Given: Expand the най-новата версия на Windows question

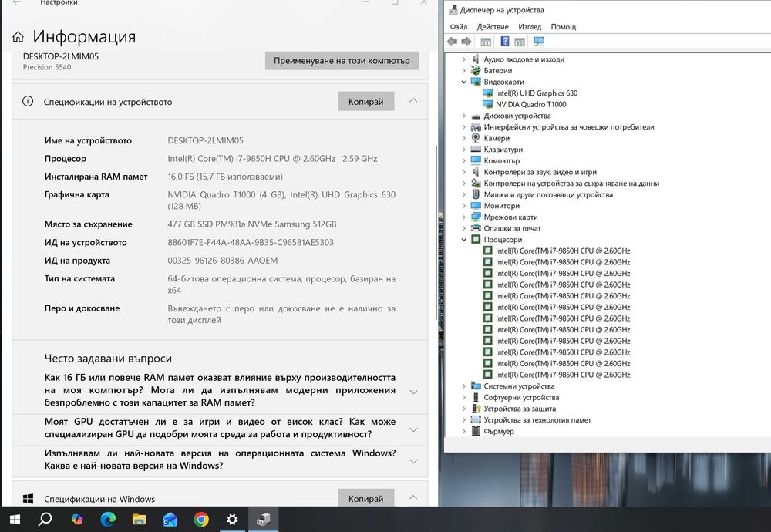Looking at the screenshot, I should coord(413,461).
